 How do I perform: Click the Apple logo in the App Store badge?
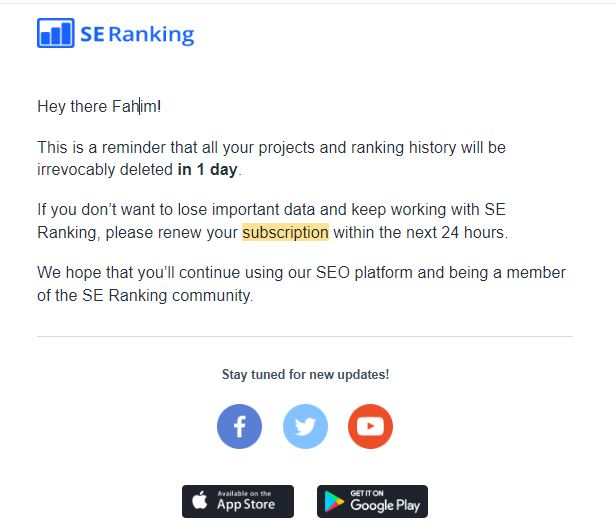[200, 501]
